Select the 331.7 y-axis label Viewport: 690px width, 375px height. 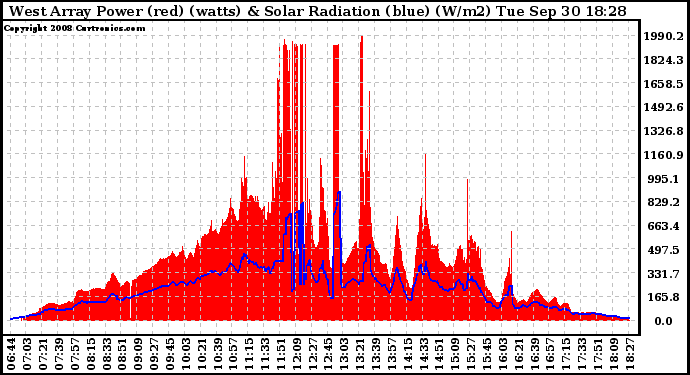pyautogui.click(x=665, y=274)
